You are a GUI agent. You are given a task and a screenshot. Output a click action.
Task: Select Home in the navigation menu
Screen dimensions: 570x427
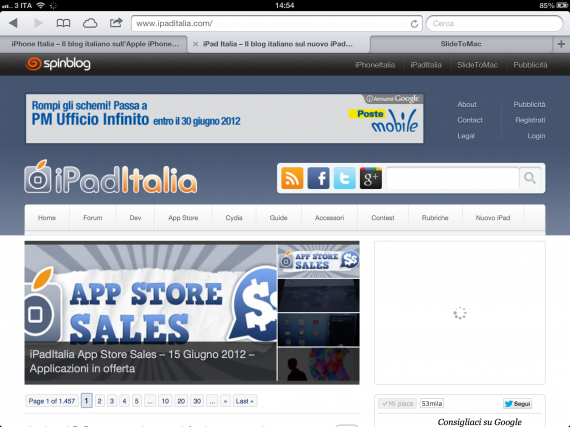click(47, 218)
